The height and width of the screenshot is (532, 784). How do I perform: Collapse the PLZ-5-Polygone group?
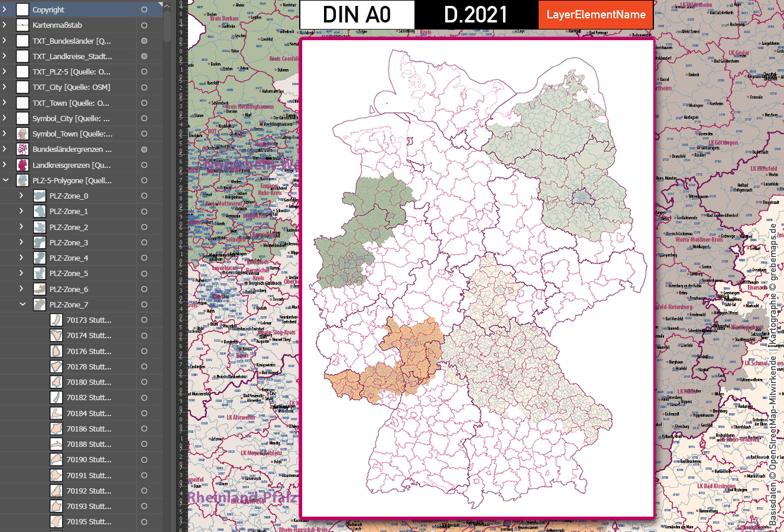(x=6, y=180)
